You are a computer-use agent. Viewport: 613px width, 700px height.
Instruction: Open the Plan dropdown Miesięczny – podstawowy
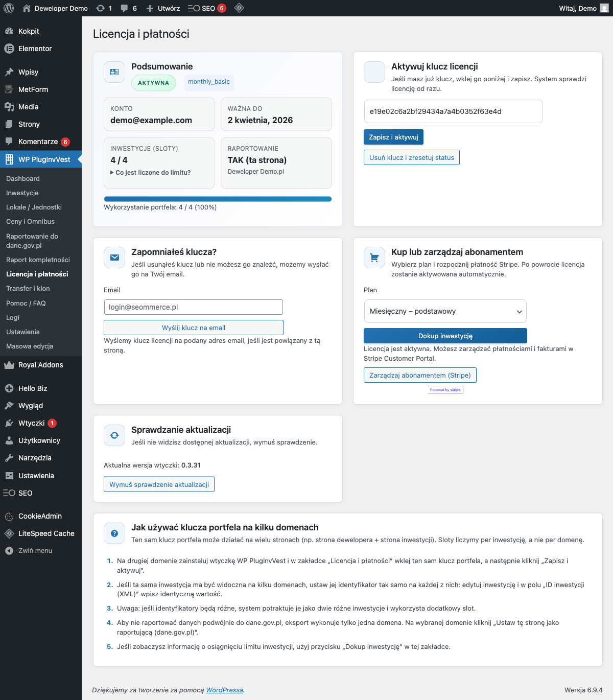(x=445, y=311)
